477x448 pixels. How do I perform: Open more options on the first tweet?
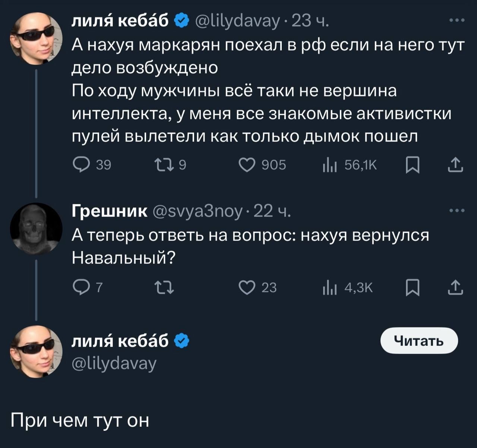coord(457,20)
